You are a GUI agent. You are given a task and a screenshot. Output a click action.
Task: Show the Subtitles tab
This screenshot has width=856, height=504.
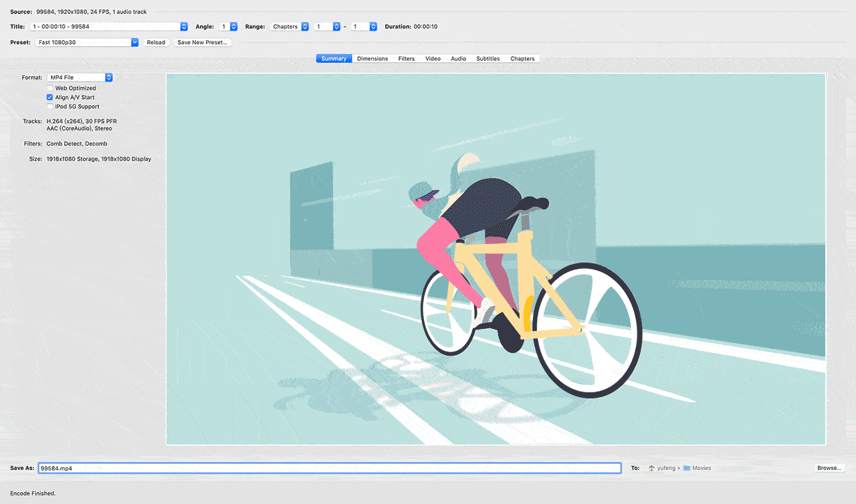click(x=488, y=59)
